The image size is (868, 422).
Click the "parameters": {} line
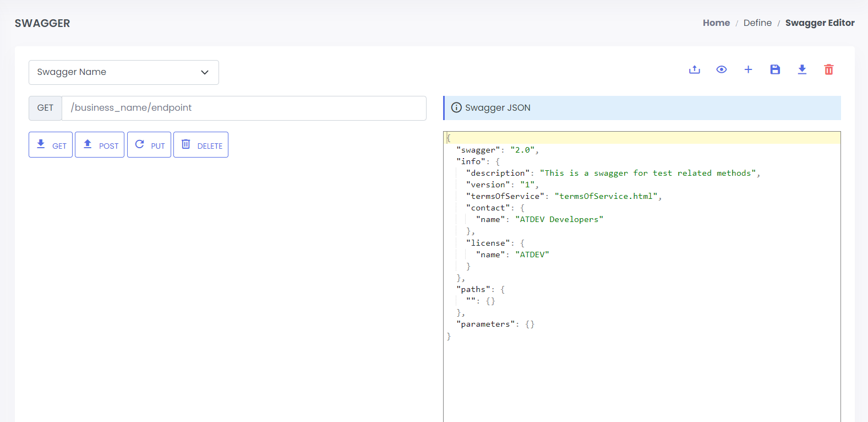(495, 324)
